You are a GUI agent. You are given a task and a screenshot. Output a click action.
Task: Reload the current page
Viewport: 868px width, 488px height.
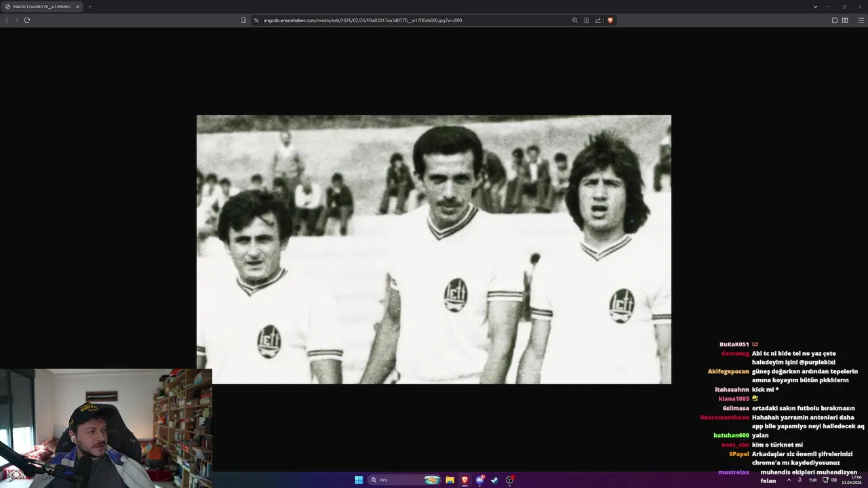pyautogui.click(x=27, y=20)
